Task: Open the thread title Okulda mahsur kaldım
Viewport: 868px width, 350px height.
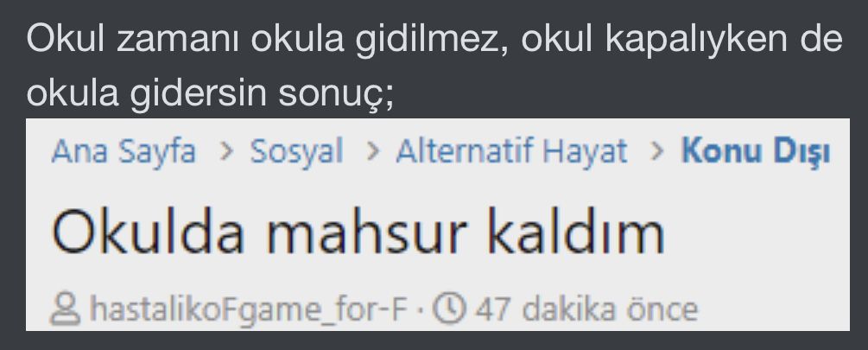Action: (x=358, y=232)
